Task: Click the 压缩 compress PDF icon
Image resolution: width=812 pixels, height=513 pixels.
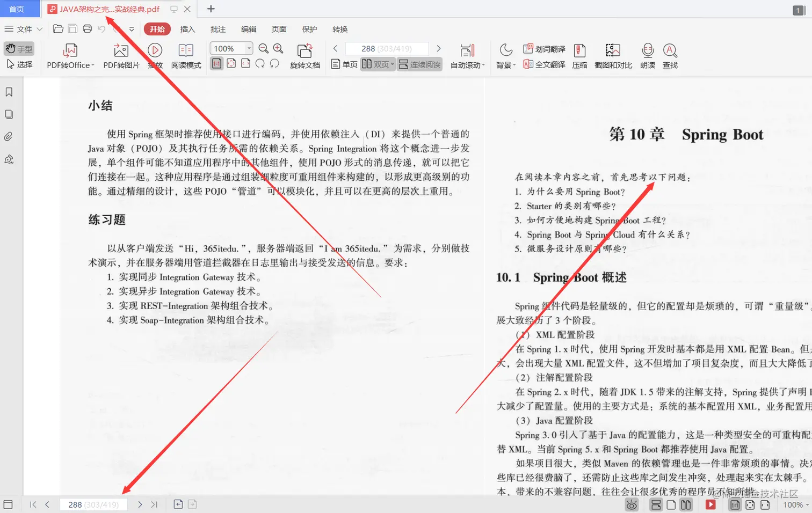Action: pyautogui.click(x=579, y=56)
